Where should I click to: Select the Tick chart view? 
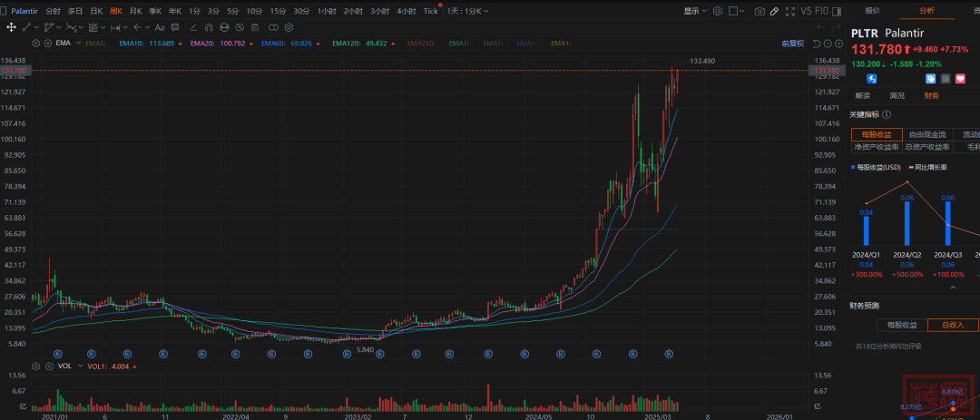click(x=431, y=11)
